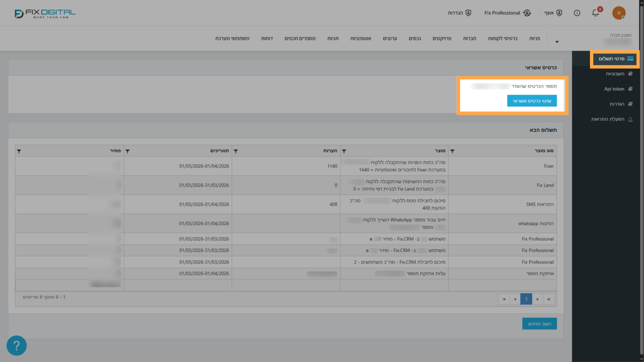Click the שינוי כרטיס אשראי button
The height and width of the screenshot is (362, 644).
pos(532,101)
